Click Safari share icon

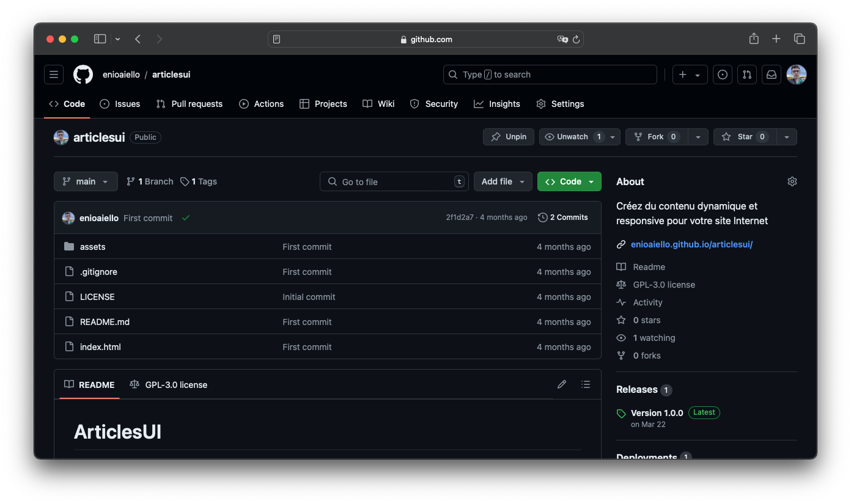(754, 38)
